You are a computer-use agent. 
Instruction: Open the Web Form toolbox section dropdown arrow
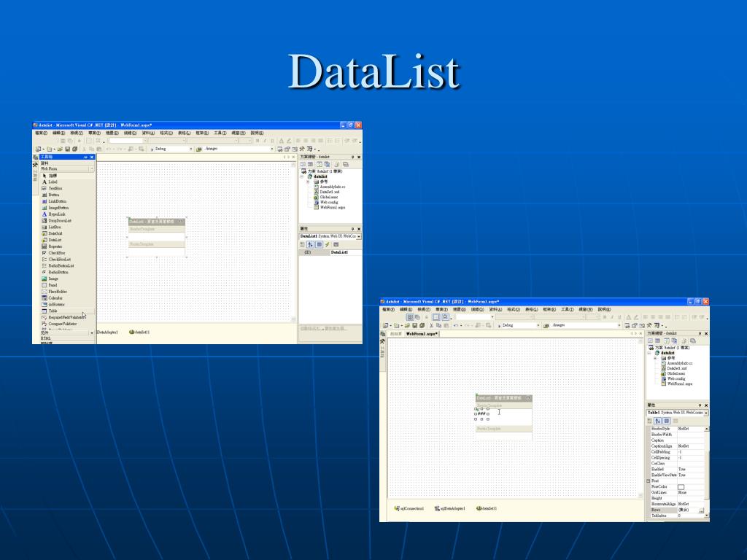[91, 169]
